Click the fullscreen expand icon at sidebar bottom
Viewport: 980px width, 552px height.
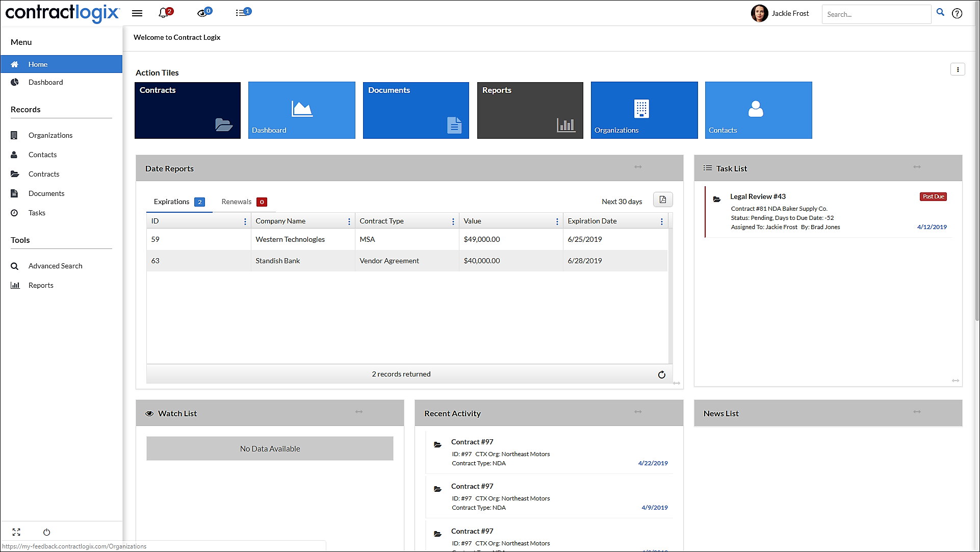16,532
